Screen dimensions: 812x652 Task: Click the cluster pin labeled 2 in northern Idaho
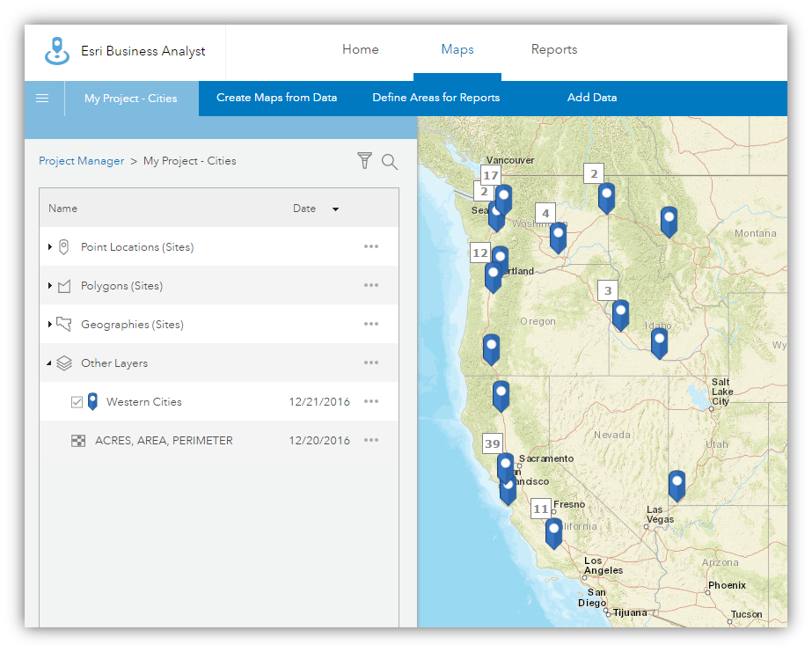coord(606,198)
